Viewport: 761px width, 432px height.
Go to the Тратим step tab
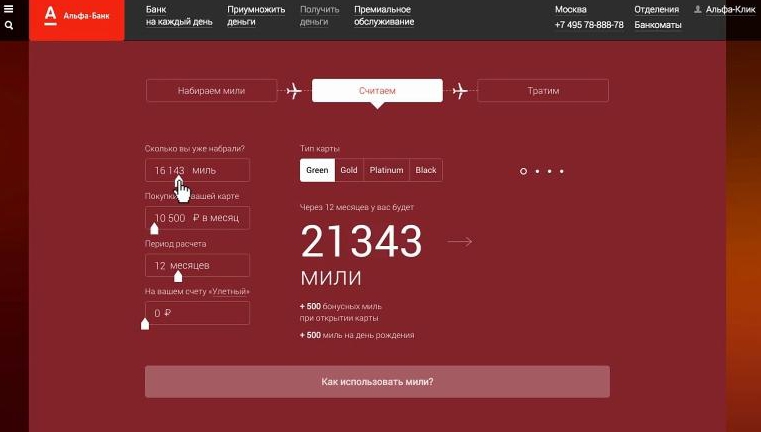point(543,91)
